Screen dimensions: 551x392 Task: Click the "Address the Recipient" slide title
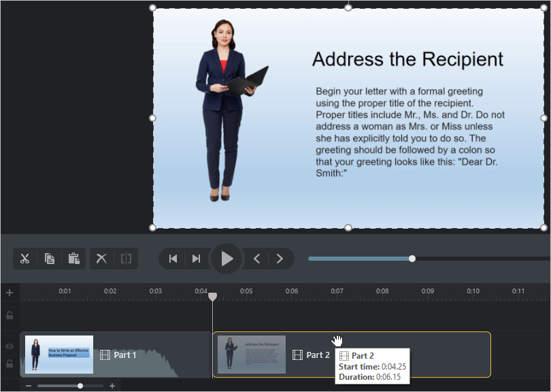[x=407, y=59]
